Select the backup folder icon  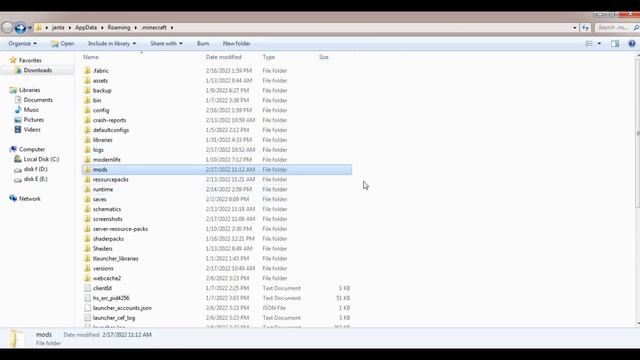pos(87,90)
